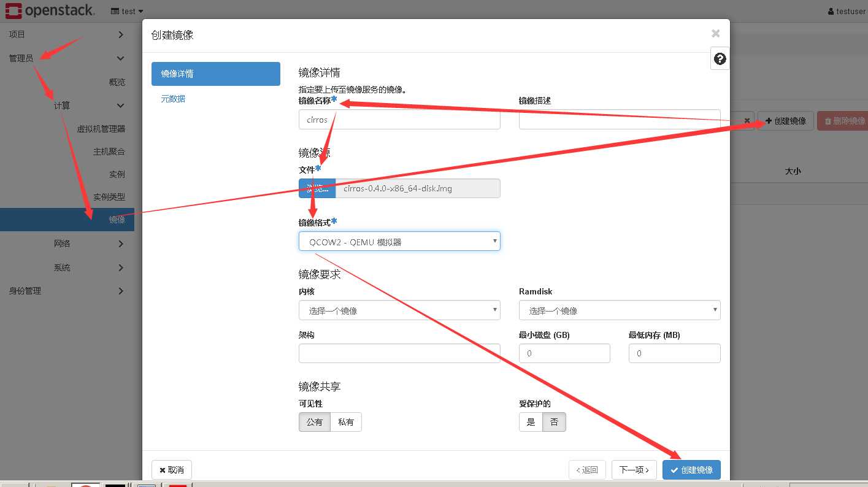Screen dimensions: 868x487
Task: Click the 取消 button
Action: [172, 470]
